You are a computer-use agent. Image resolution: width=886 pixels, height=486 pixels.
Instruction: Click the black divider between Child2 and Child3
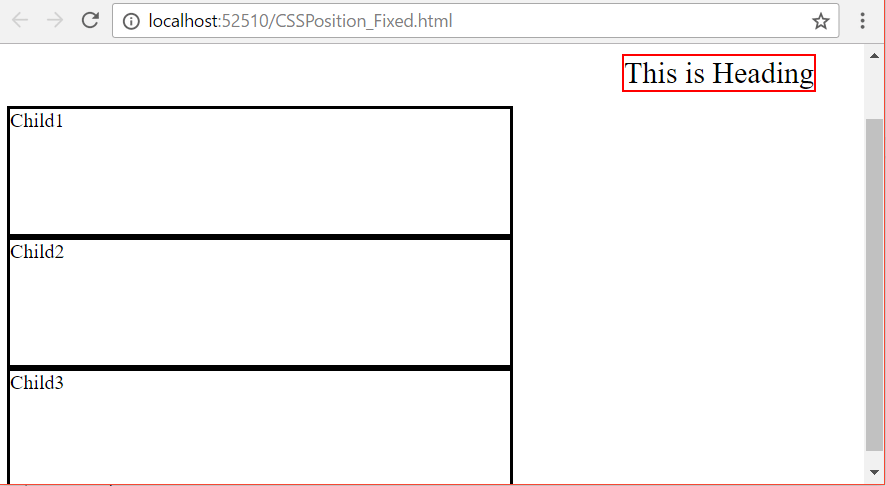pyautogui.click(x=260, y=368)
